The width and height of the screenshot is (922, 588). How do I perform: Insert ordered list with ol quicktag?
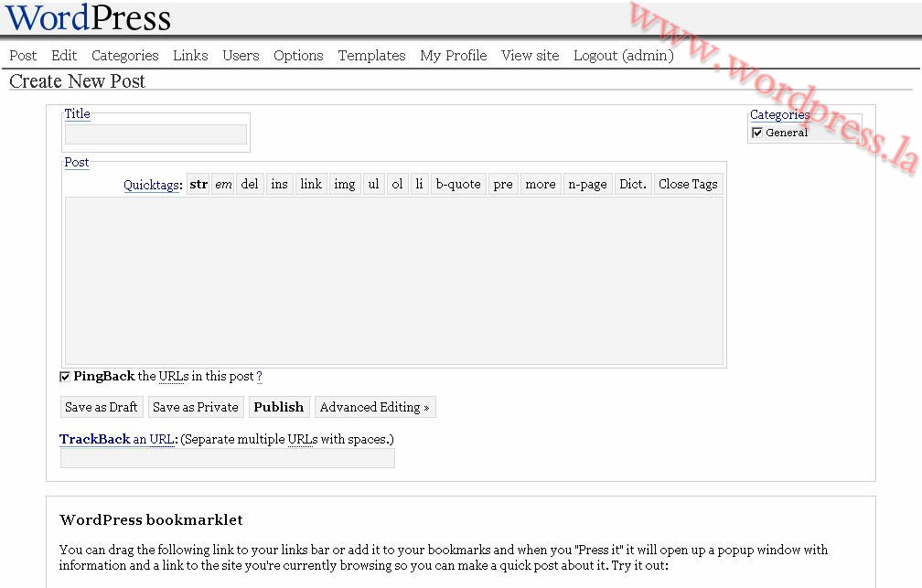click(398, 184)
